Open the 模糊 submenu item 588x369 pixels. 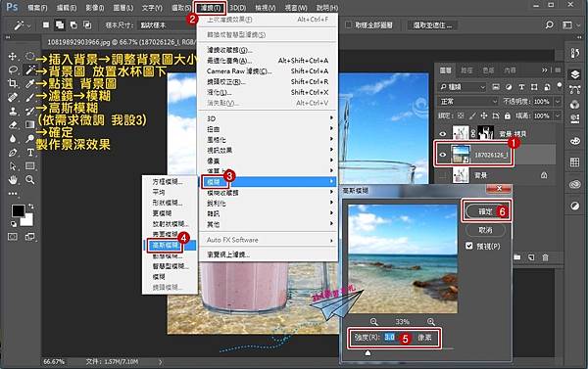[x=269, y=182]
